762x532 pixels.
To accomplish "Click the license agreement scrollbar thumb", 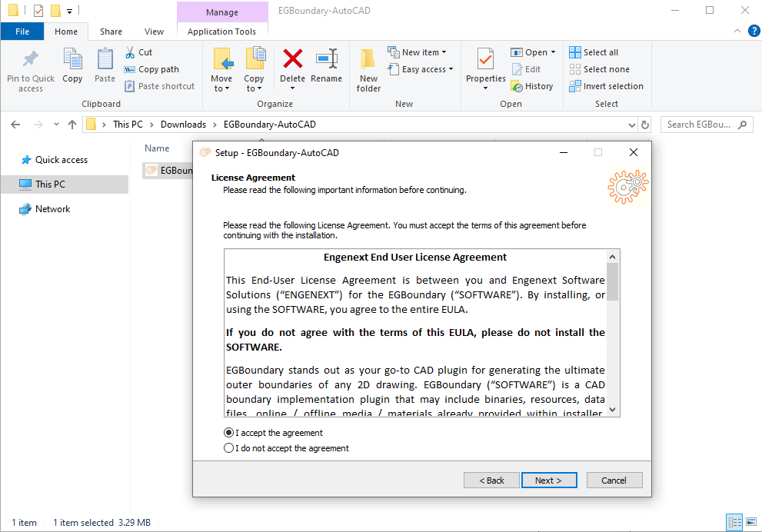I will 613,282.
